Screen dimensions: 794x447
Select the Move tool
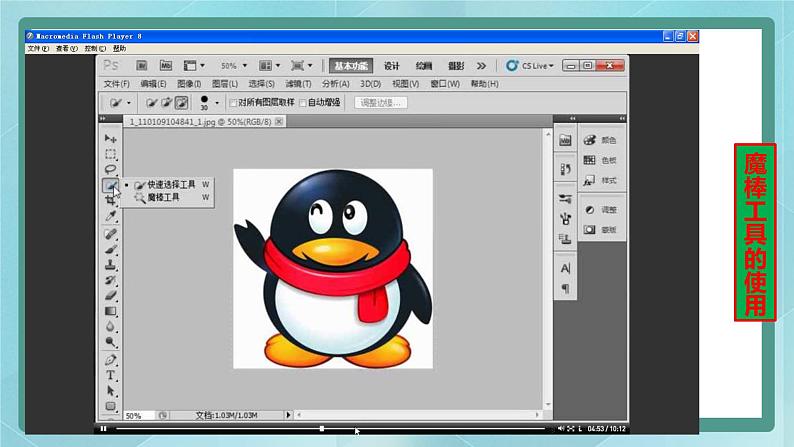110,138
